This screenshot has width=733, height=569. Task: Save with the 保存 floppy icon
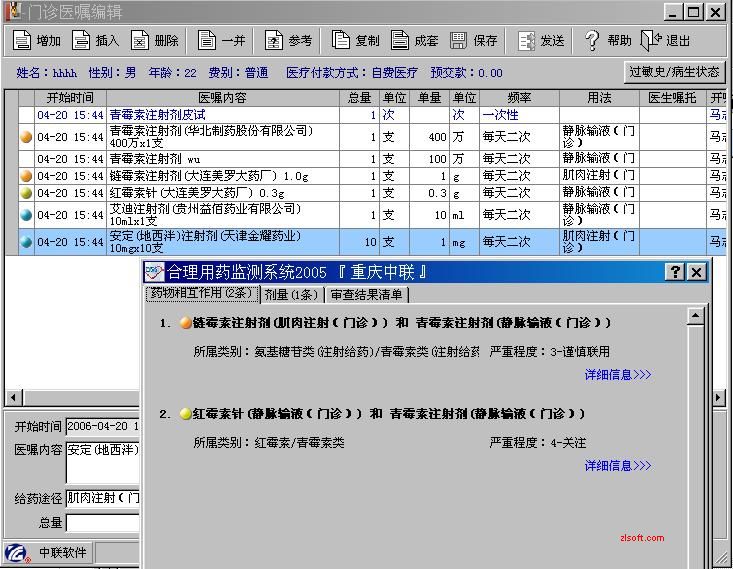pos(459,41)
